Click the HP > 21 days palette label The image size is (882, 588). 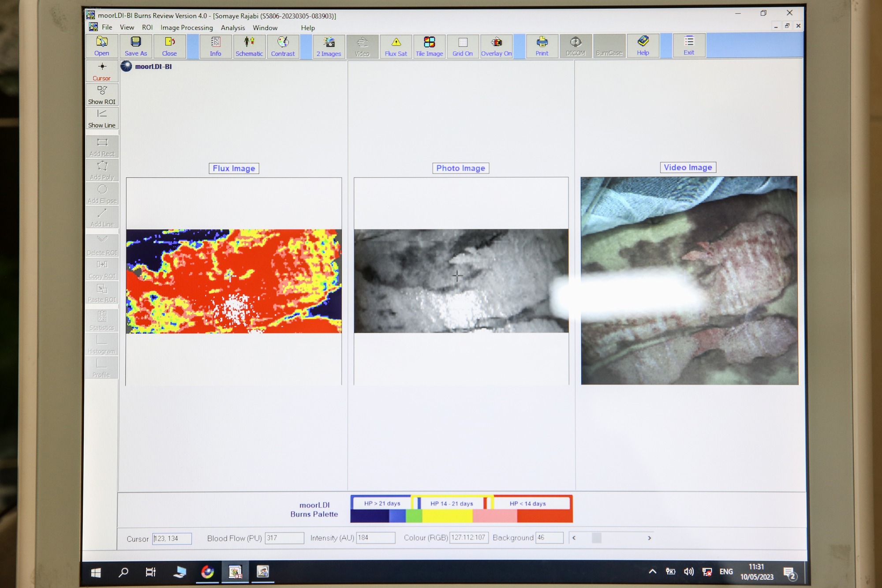382,503
